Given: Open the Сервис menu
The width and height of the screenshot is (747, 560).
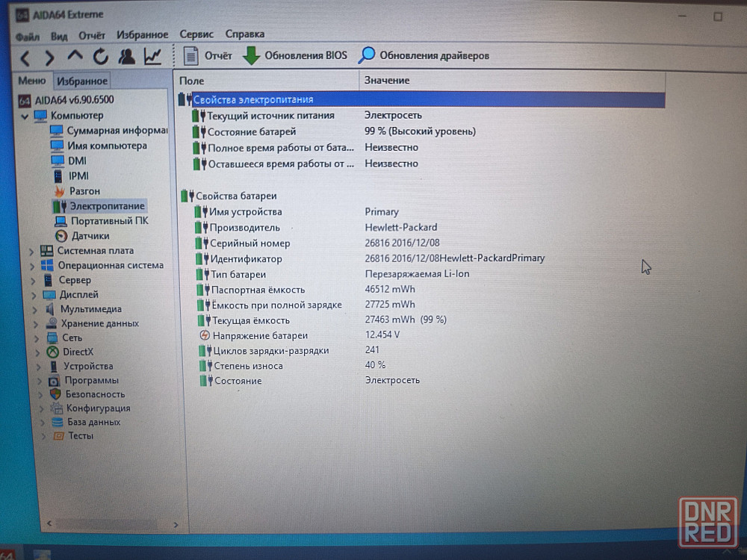Looking at the screenshot, I should tap(196, 34).
